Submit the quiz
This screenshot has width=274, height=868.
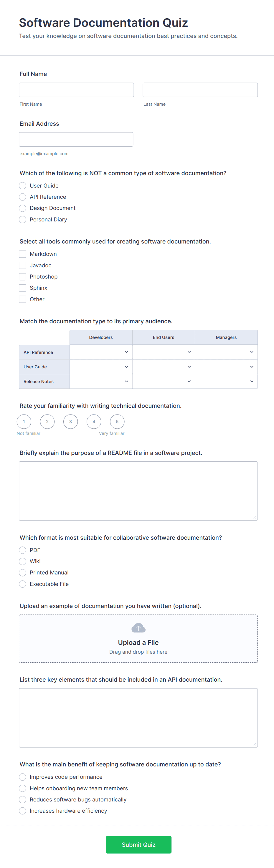click(x=138, y=844)
